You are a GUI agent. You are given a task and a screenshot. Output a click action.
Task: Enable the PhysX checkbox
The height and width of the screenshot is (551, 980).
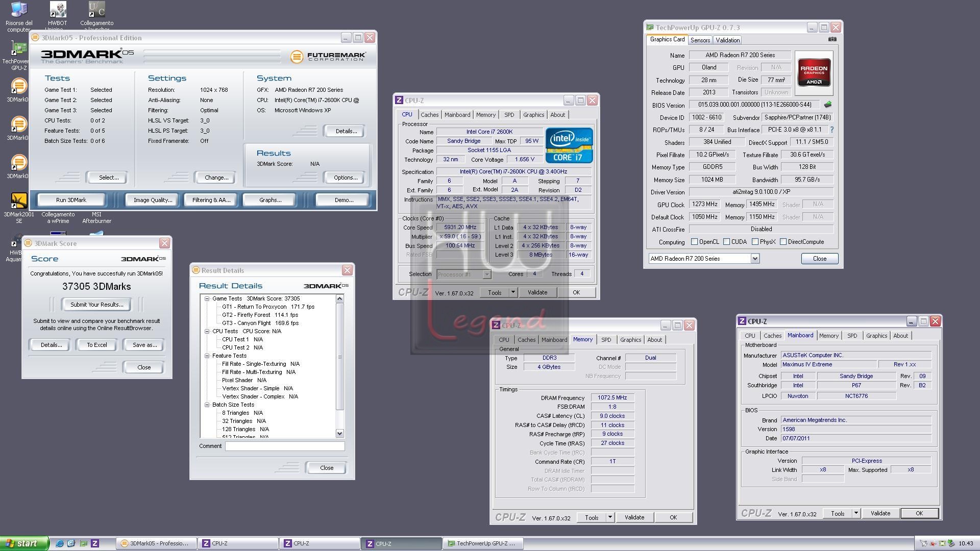coord(755,242)
